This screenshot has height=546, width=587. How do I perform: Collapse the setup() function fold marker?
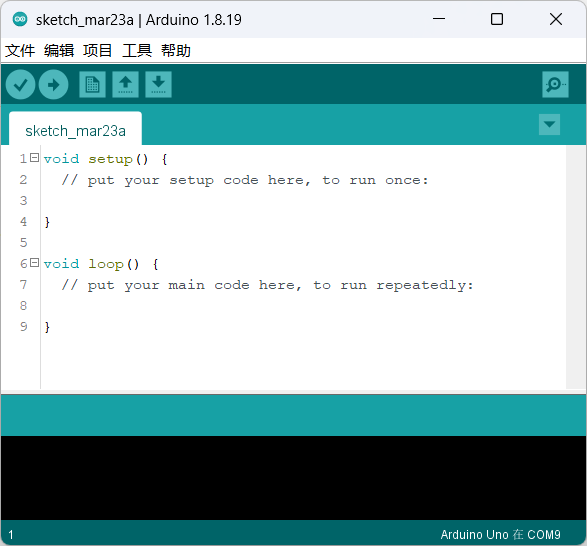click(34, 158)
